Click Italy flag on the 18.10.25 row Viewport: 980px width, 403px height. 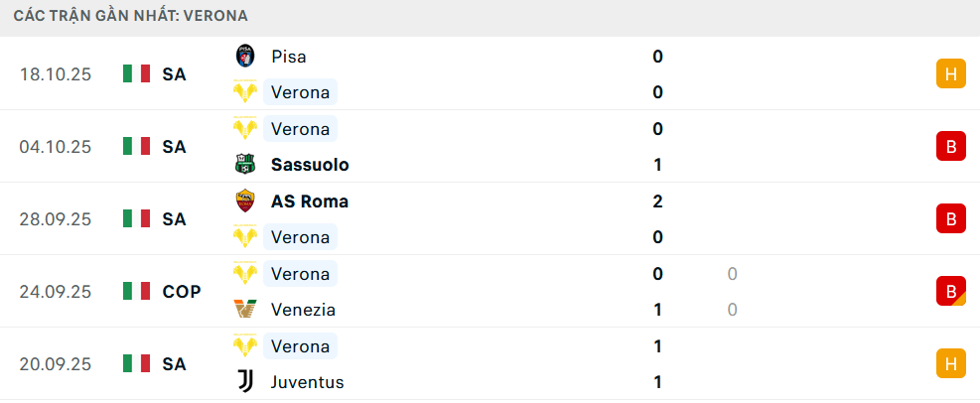(x=136, y=73)
